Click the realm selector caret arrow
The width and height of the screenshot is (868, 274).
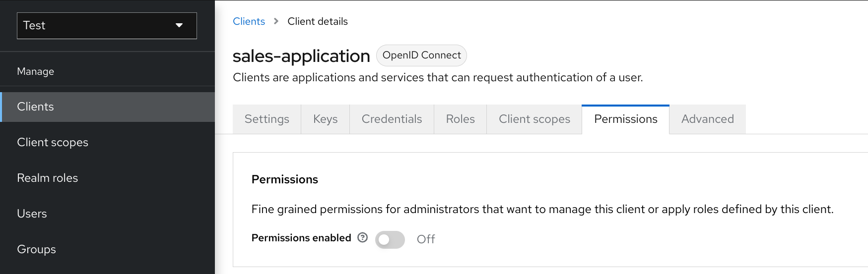pyautogui.click(x=179, y=26)
